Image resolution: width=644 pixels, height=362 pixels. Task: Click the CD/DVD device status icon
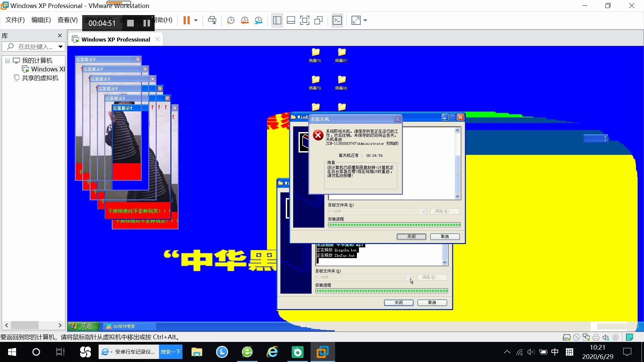point(577,337)
